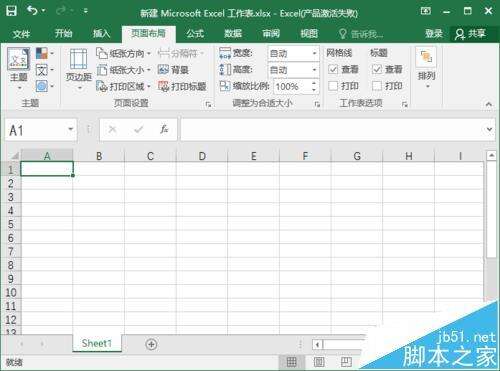Click the Insert Function fx icon

click(164, 129)
